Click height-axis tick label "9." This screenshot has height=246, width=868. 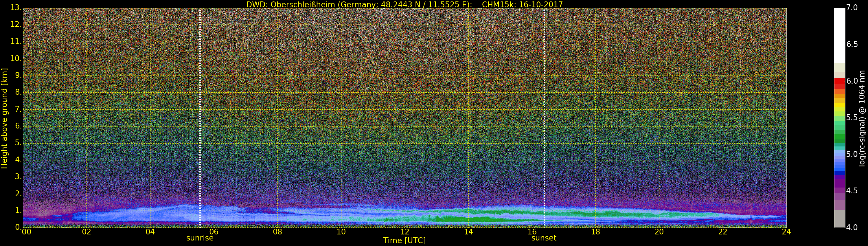(x=18, y=75)
